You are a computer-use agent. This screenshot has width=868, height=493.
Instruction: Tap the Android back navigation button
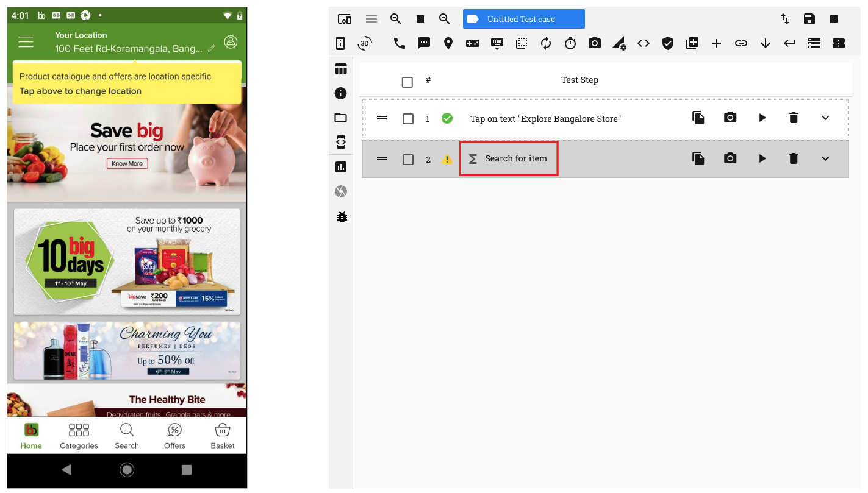pos(67,470)
